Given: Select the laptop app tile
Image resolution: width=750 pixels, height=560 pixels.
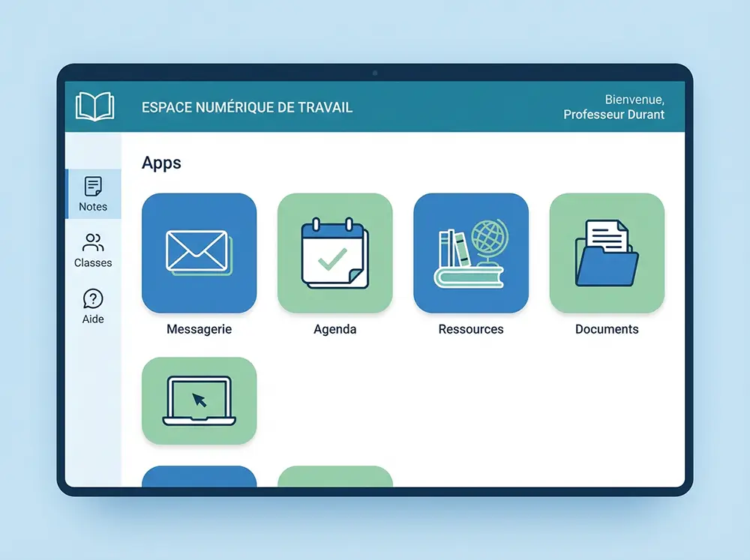Looking at the screenshot, I should (199, 400).
